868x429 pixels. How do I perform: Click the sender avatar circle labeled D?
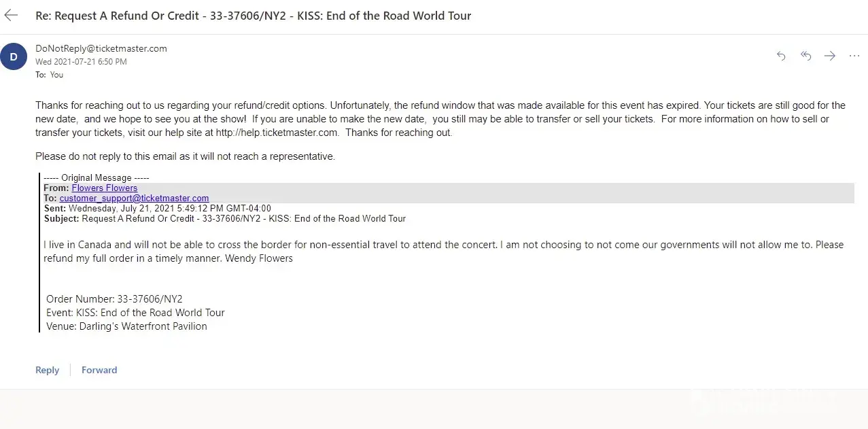click(x=14, y=56)
